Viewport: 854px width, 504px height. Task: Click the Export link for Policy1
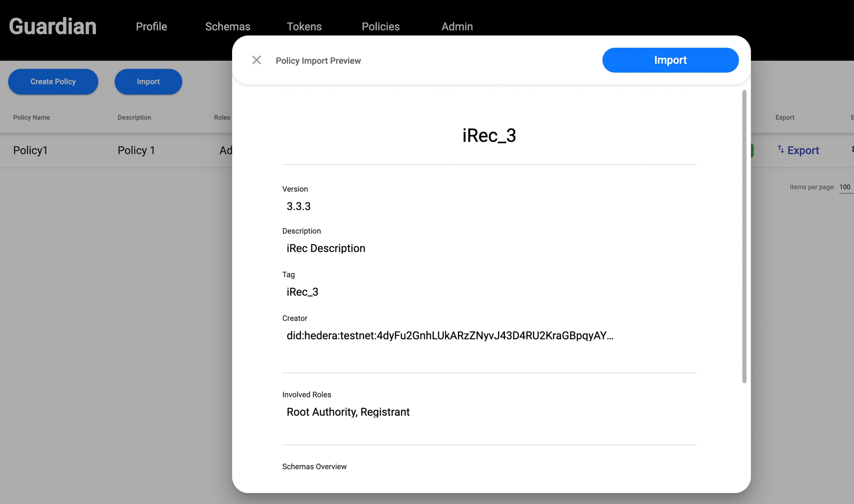pyautogui.click(x=803, y=150)
